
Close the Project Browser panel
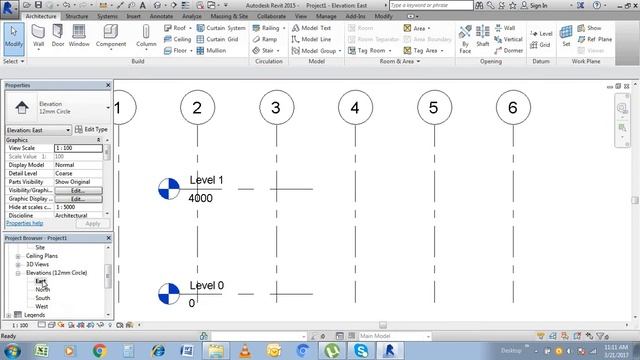(x=109, y=238)
